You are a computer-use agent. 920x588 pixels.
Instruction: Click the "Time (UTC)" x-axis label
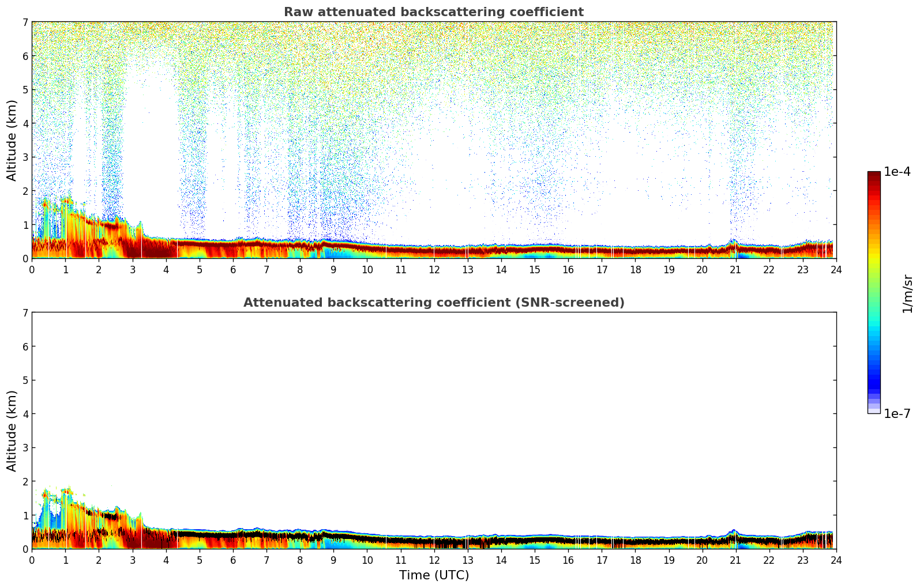(434, 575)
